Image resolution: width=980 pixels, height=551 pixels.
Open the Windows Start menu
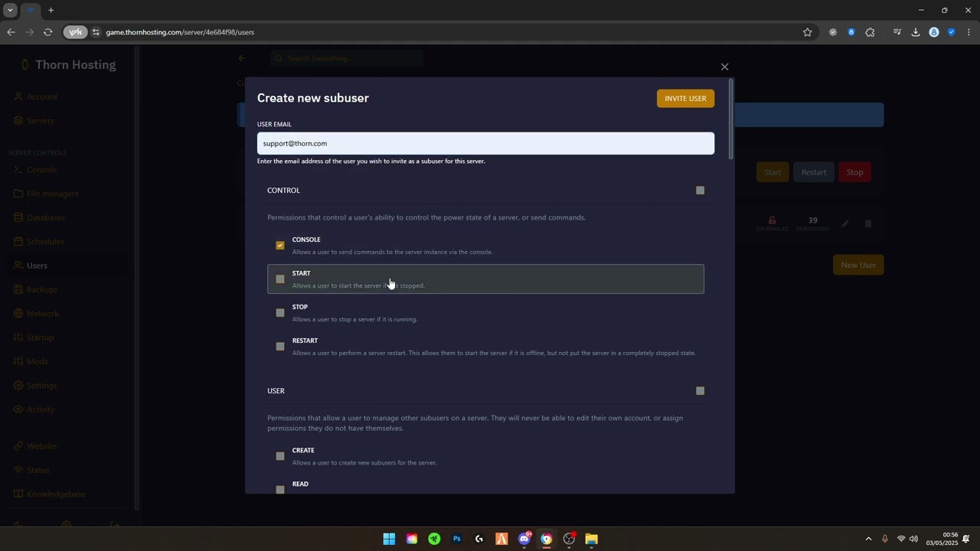(389, 539)
